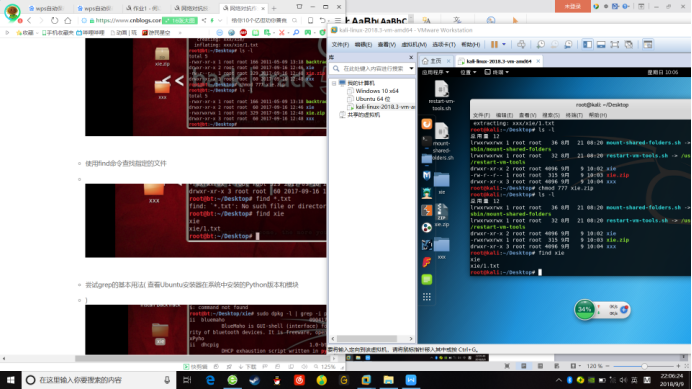This screenshot has height=389, width=692.
Task: Open the 收藏 favorites bookmark button
Action: (25, 33)
